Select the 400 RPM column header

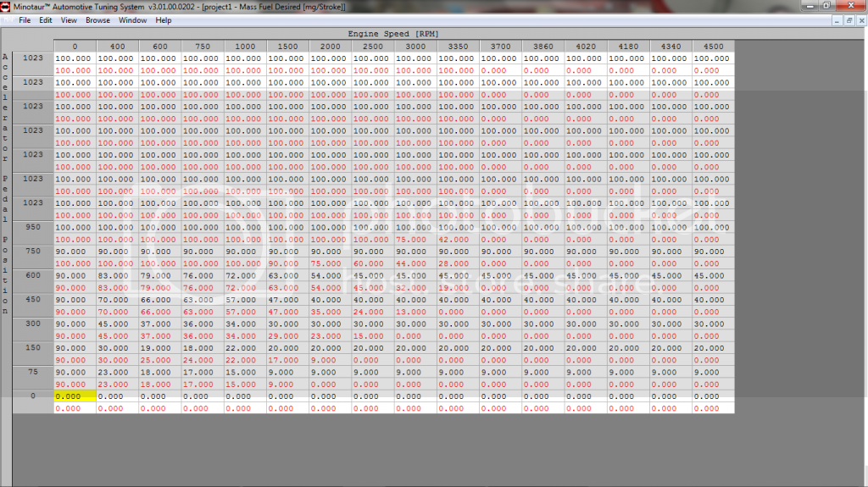[117, 47]
